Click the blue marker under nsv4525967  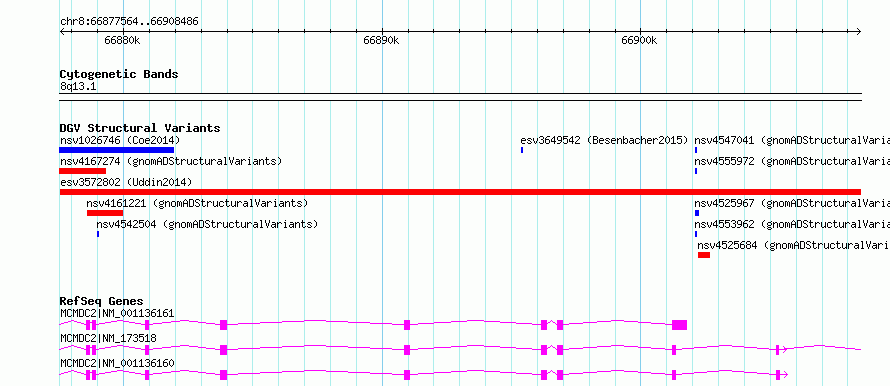point(697,213)
